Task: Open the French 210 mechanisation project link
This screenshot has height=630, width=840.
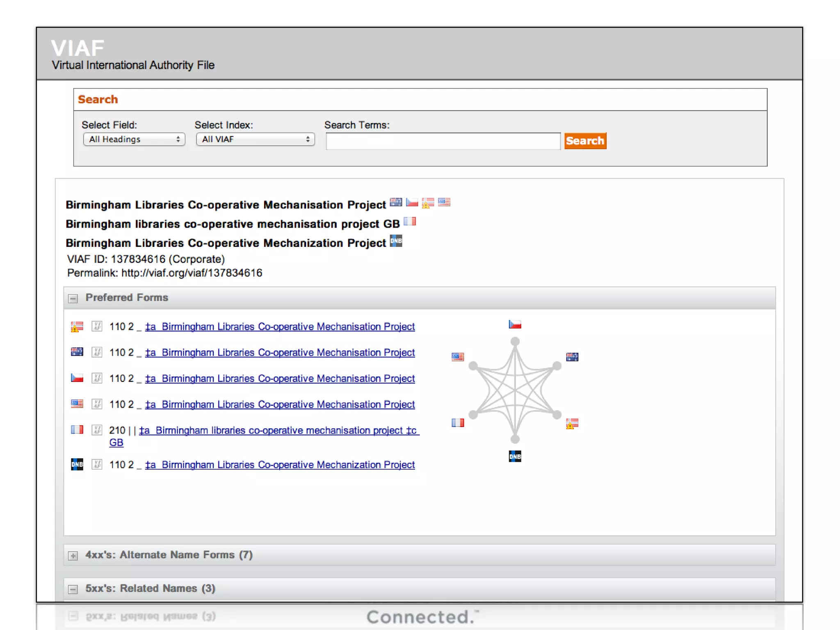Action: coord(279,430)
